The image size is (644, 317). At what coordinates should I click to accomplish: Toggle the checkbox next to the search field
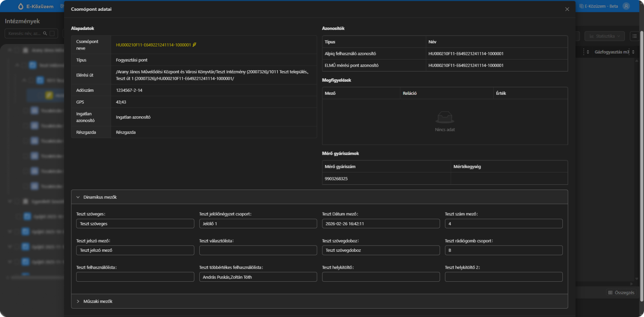click(52, 34)
